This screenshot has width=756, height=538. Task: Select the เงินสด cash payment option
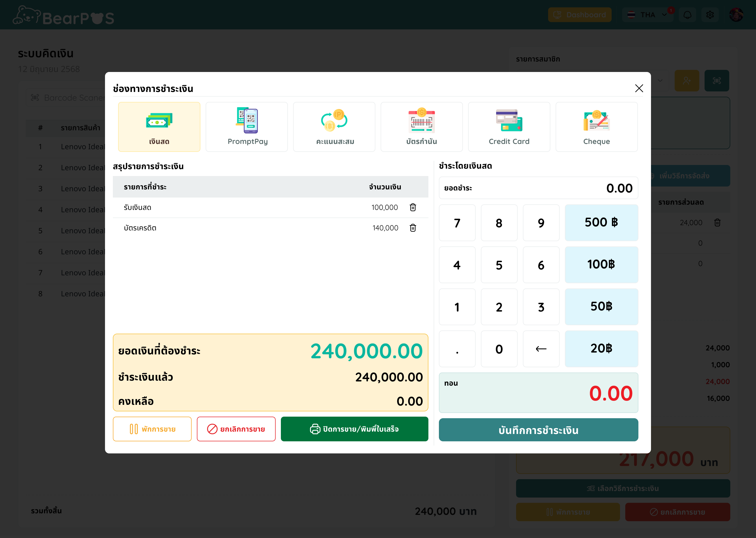click(x=159, y=127)
